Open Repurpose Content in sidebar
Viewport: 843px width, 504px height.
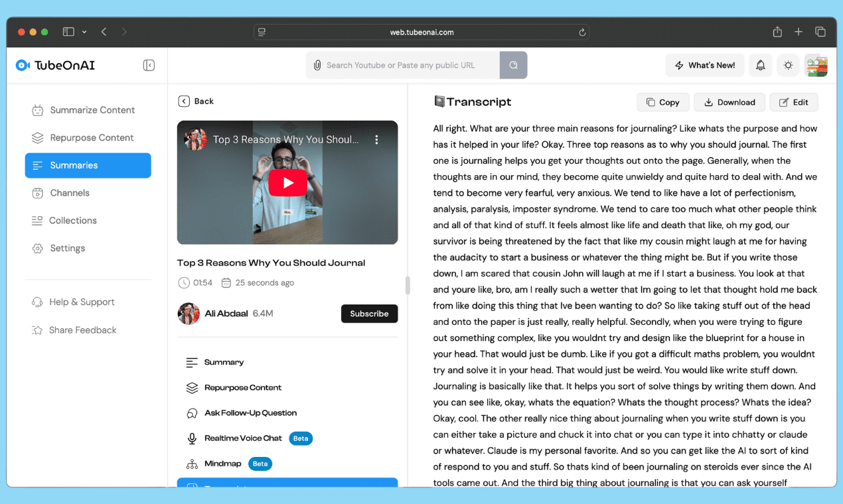pos(88,138)
